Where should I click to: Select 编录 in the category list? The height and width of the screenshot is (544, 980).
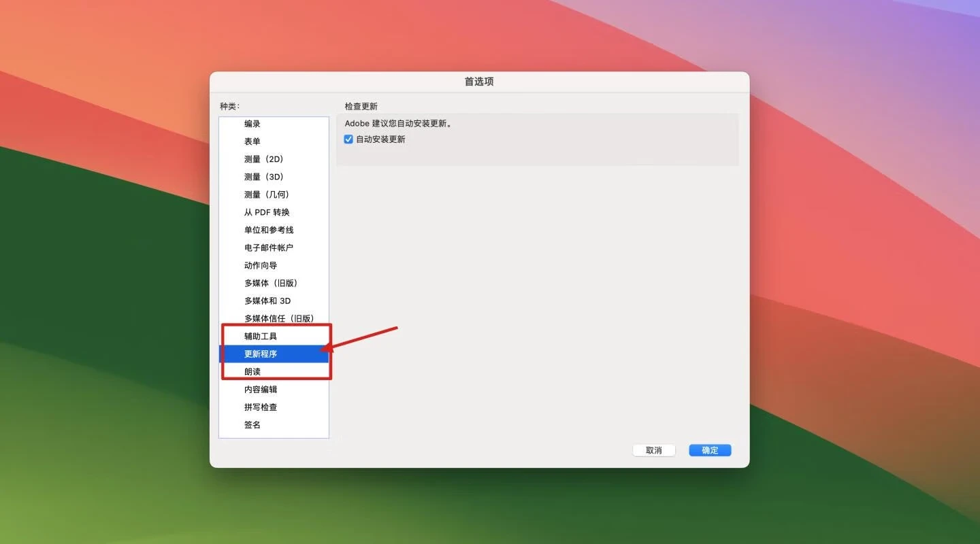pos(252,124)
